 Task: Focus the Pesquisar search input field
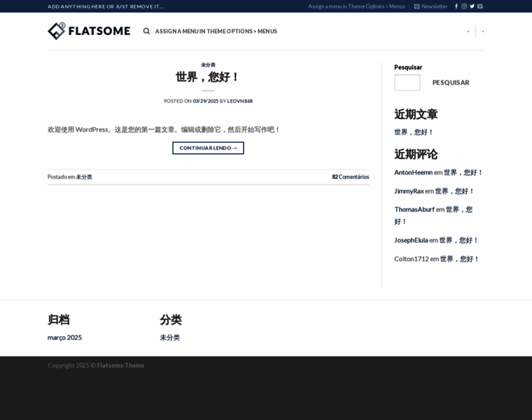407,83
